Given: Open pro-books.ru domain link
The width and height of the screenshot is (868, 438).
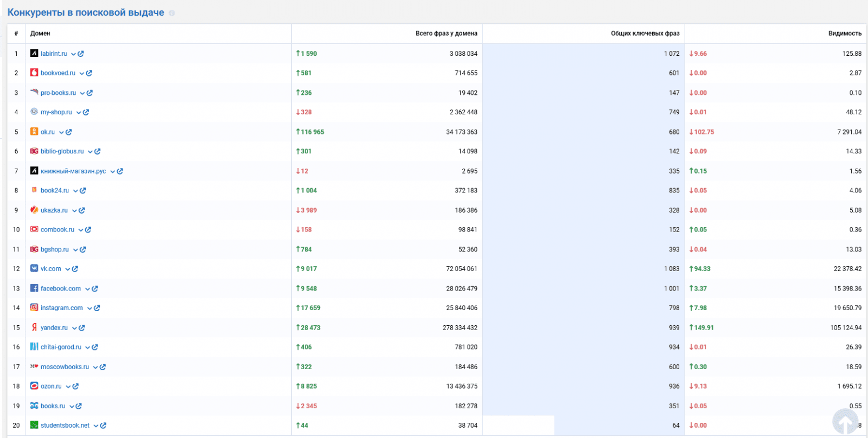Looking at the screenshot, I should coord(58,93).
